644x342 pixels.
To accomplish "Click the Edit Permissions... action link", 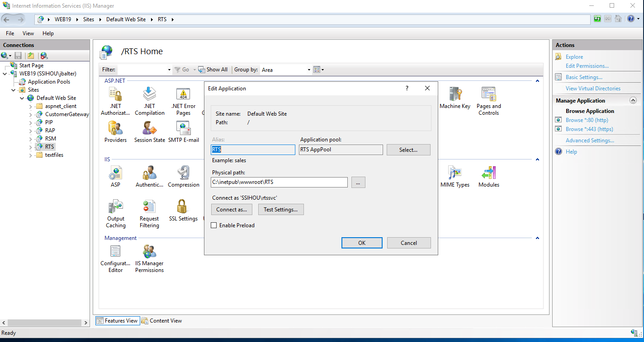I will pos(587,66).
